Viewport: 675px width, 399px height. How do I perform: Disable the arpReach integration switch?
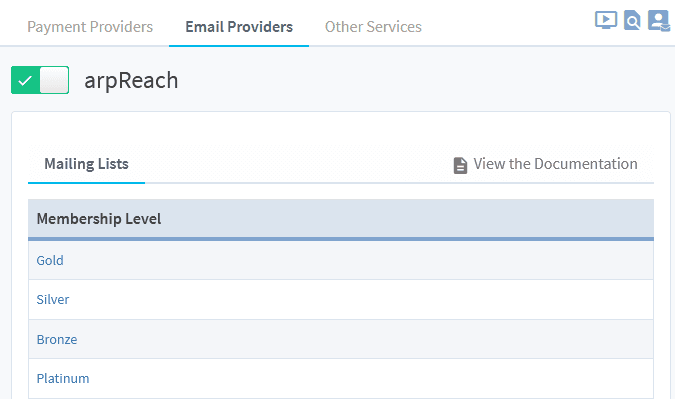click(40, 80)
